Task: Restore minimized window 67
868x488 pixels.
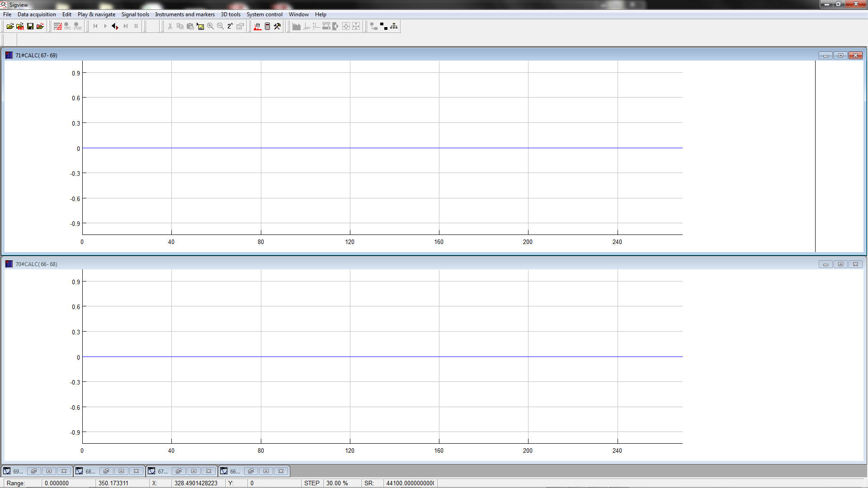Action: 179,471
